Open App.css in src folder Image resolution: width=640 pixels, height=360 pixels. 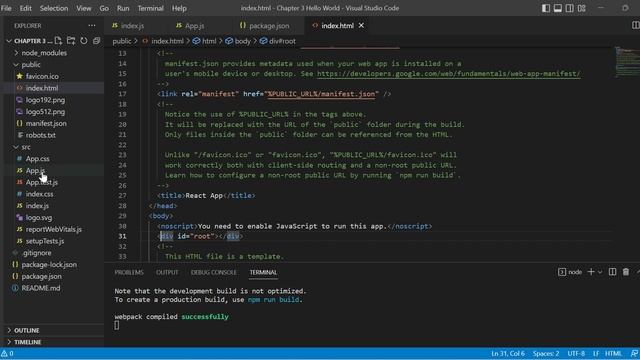click(x=38, y=159)
